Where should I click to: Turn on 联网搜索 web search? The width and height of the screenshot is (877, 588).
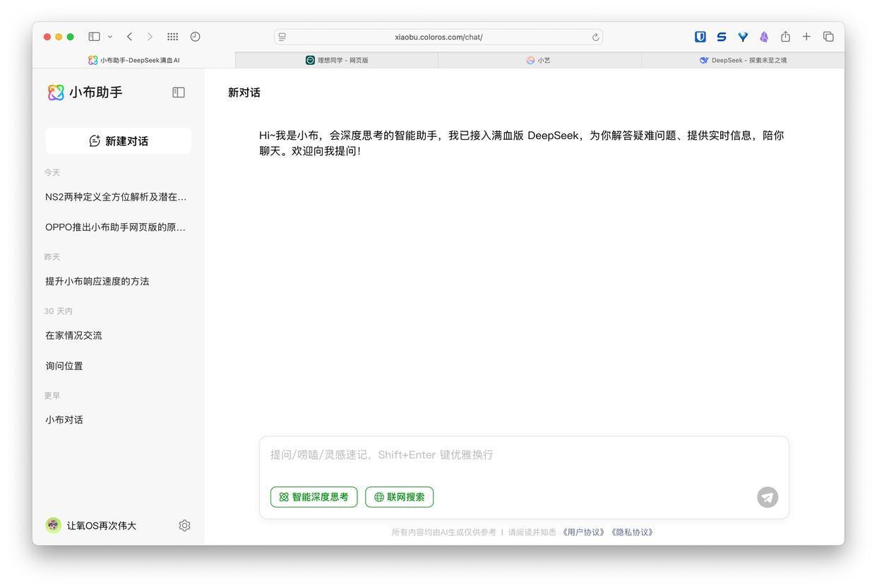point(399,497)
